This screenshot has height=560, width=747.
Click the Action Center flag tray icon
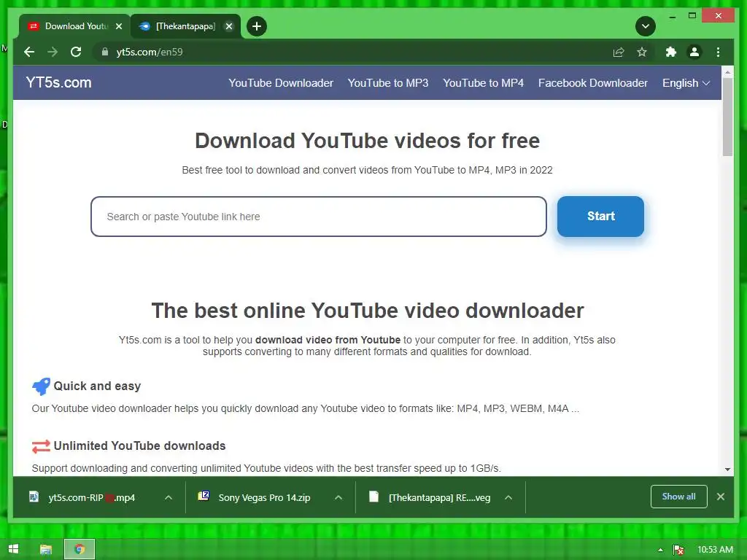click(678, 550)
